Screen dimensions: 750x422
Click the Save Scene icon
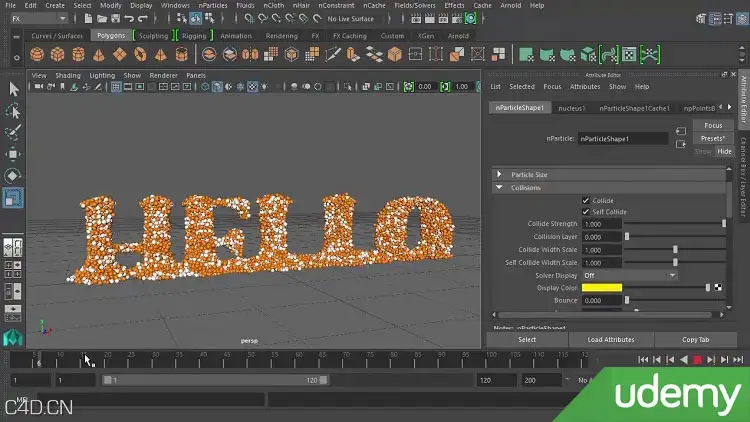pos(115,19)
